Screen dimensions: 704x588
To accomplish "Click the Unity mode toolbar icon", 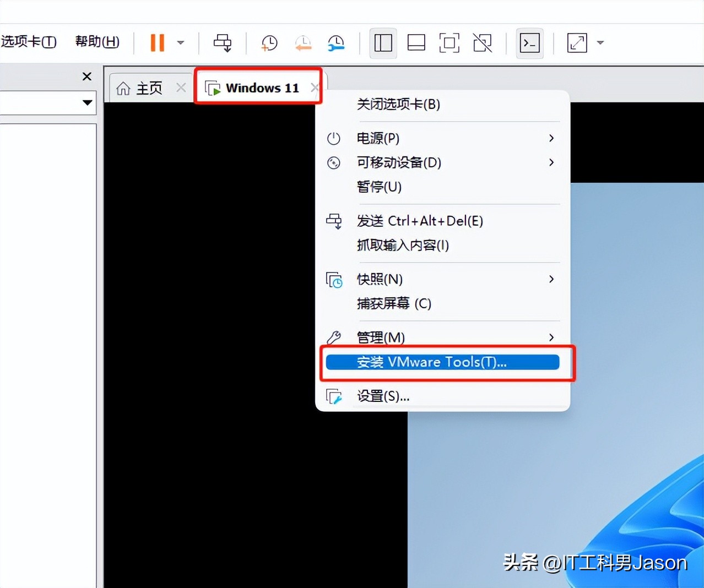I will (x=483, y=42).
